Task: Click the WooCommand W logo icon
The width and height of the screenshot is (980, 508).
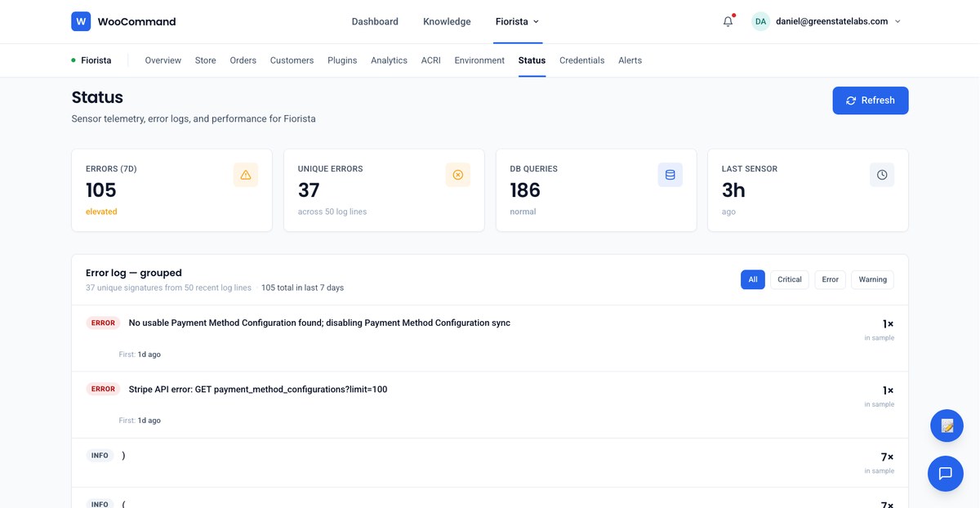Action: pyautogui.click(x=81, y=21)
